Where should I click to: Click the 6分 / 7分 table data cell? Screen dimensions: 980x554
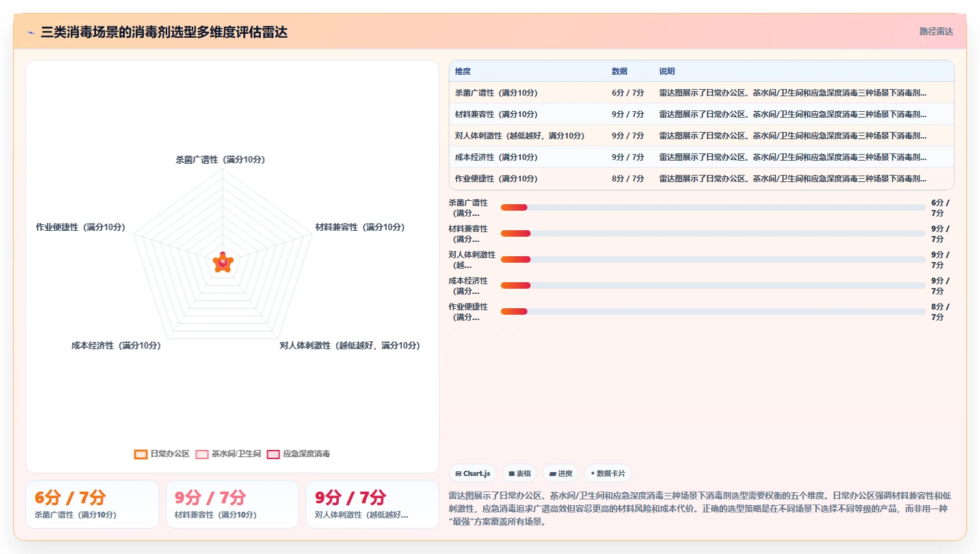click(x=628, y=93)
